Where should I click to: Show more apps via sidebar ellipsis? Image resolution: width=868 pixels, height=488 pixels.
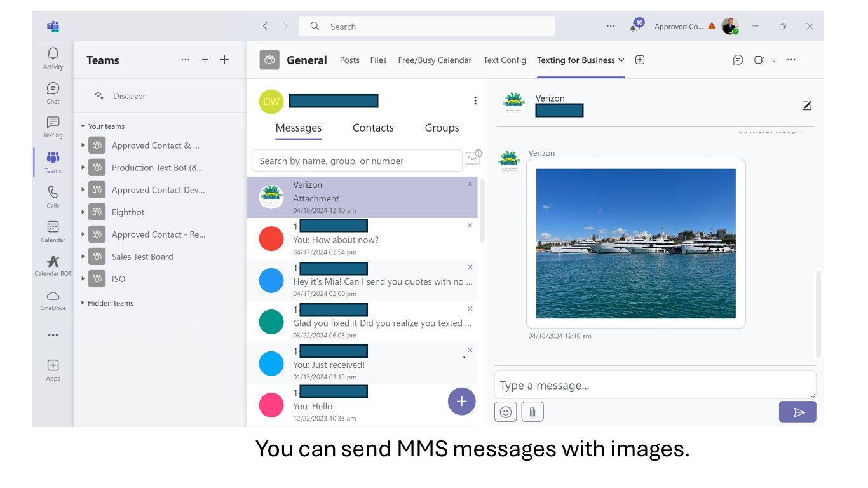[x=53, y=335]
